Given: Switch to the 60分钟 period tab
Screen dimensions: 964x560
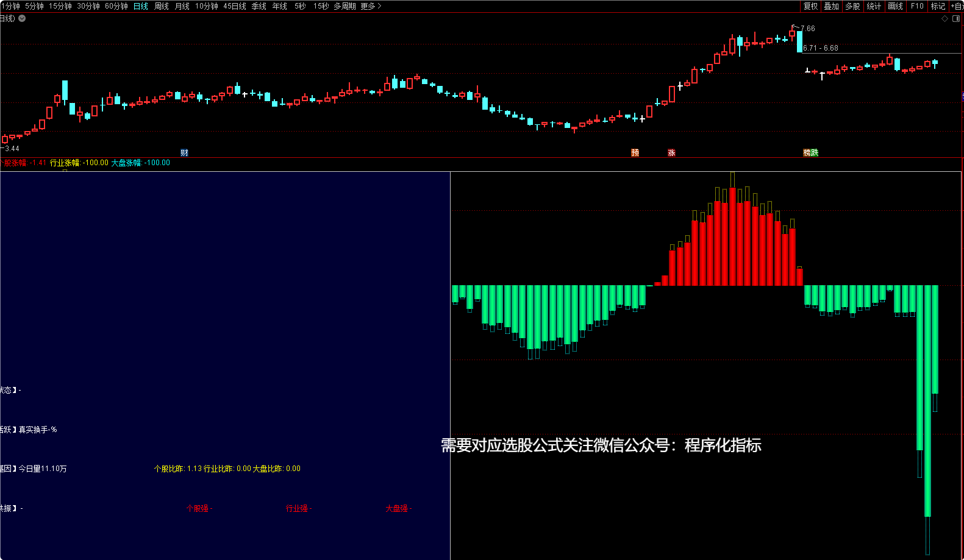Looking at the screenshot, I should 116,6.
